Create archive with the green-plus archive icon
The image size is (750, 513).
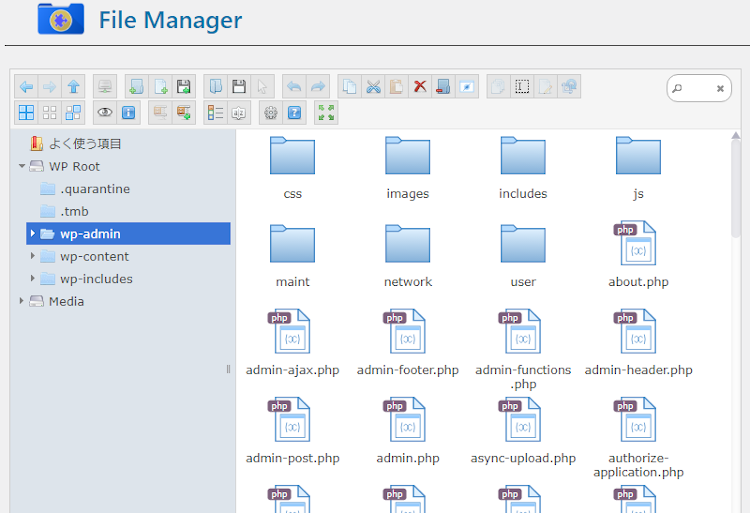184,113
